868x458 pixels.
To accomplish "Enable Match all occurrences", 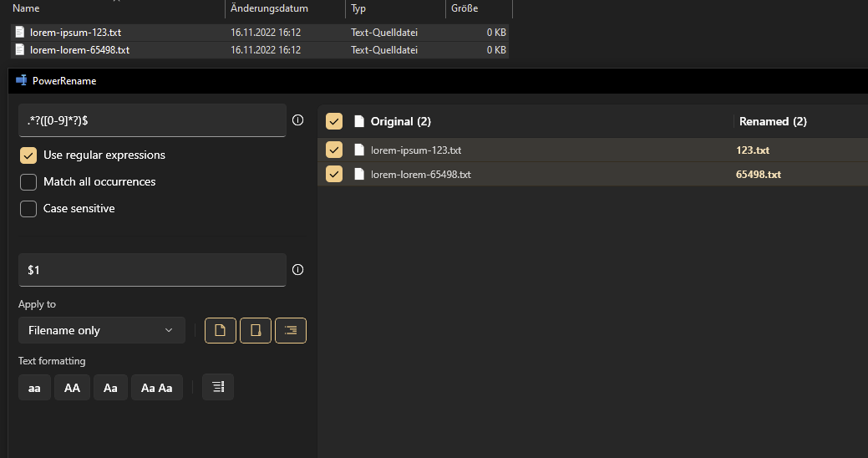I will (x=28, y=181).
